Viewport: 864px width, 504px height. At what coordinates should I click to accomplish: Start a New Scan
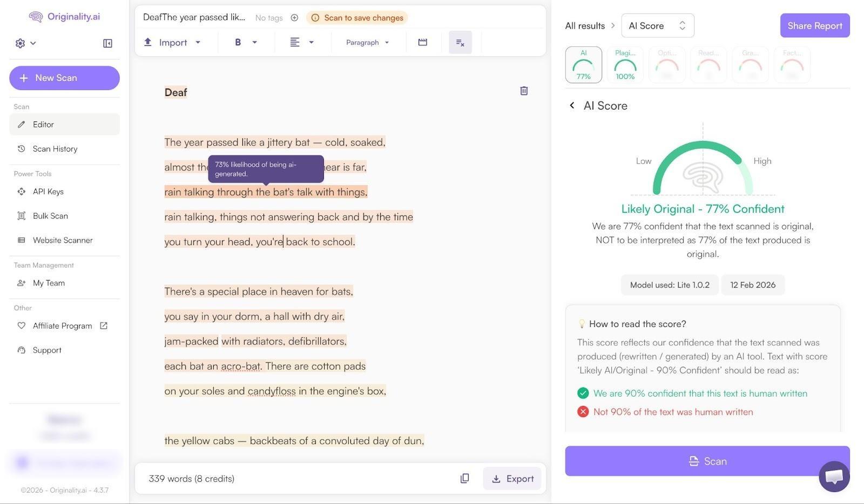64,78
